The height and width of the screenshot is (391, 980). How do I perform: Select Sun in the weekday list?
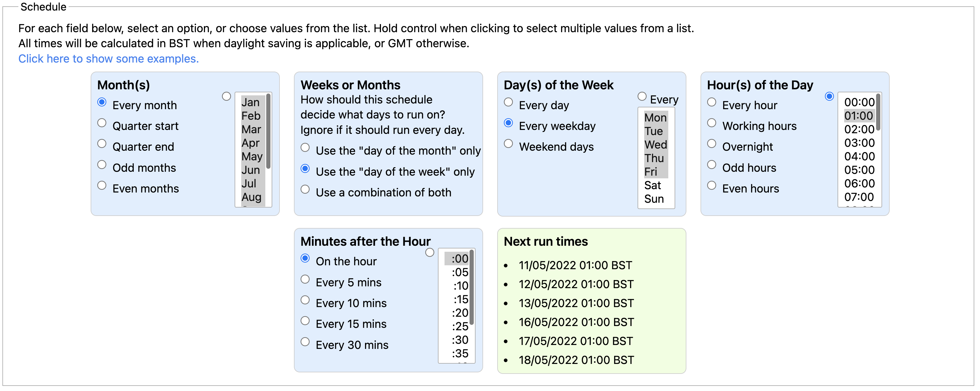click(x=654, y=199)
